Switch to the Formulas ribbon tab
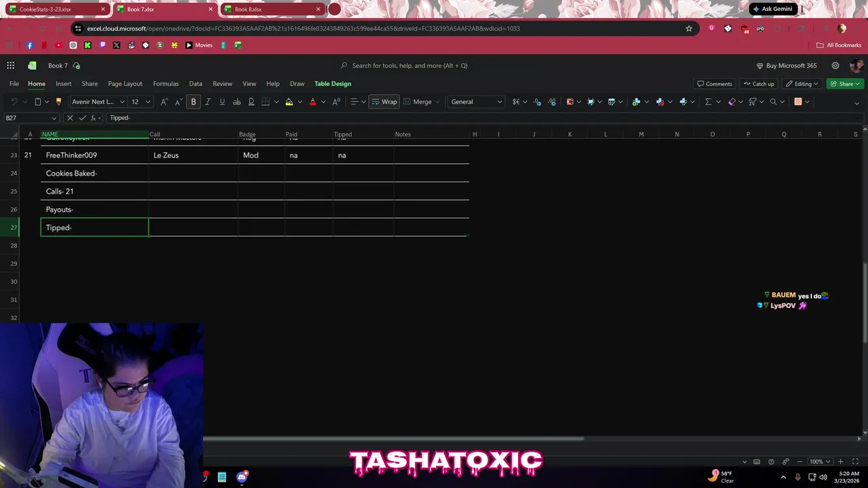This screenshot has height=488, width=868. click(x=166, y=83)
